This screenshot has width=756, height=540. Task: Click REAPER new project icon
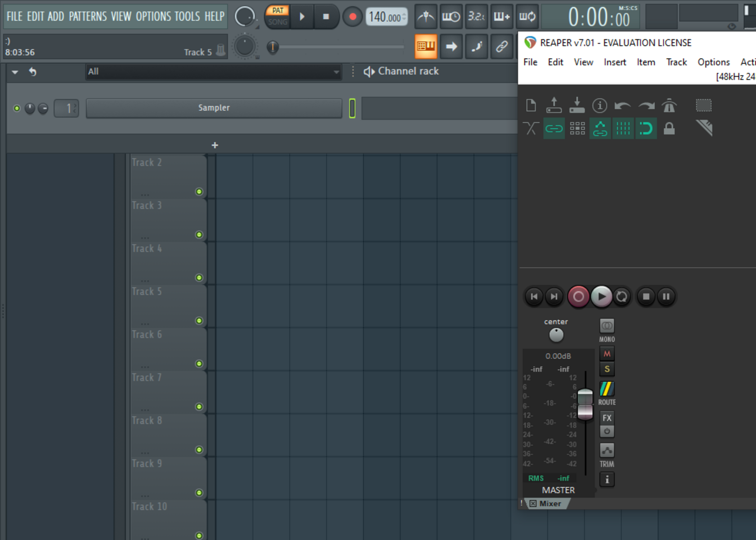(531, 105)
